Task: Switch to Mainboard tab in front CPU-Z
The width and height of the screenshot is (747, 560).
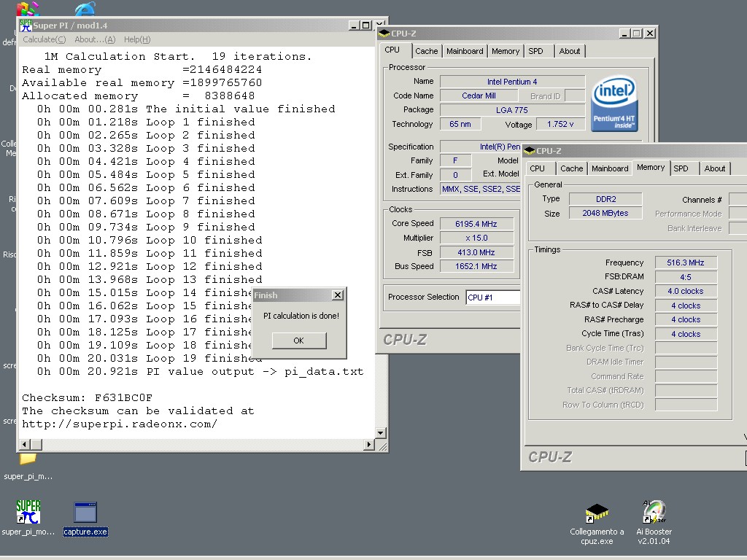Action: point(610,168)
